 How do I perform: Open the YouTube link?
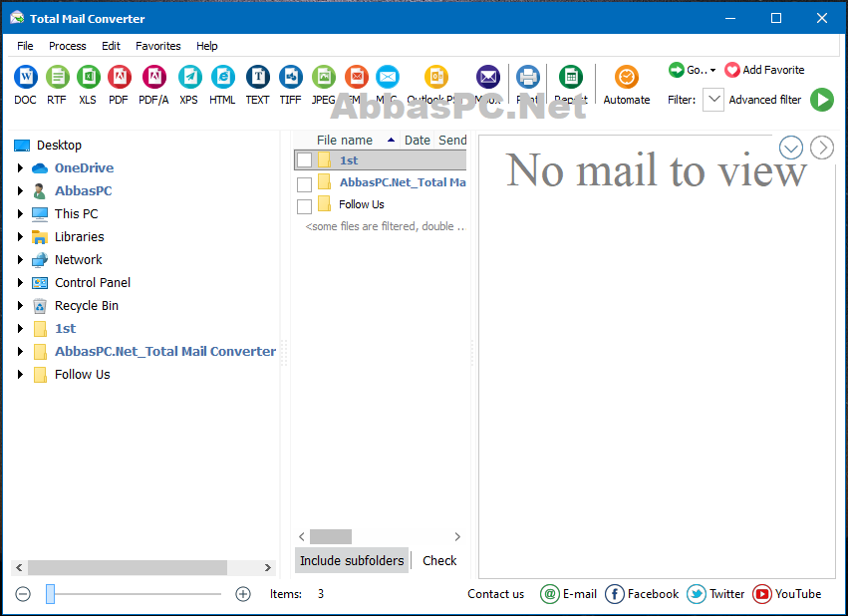pyautogui.click(x=787, y=594)
